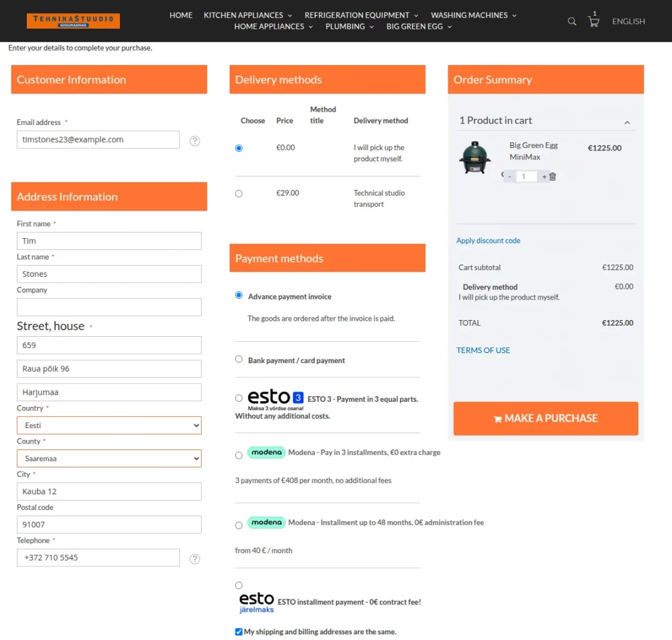Image resolution: width=672 pixels, height=640 pixels.
Task: Select free self pick-up delivery option
Action: (x=239, y=148)
